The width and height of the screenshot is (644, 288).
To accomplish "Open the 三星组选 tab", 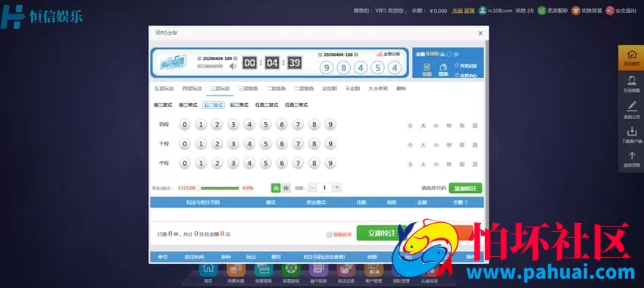I will [248, 89].
